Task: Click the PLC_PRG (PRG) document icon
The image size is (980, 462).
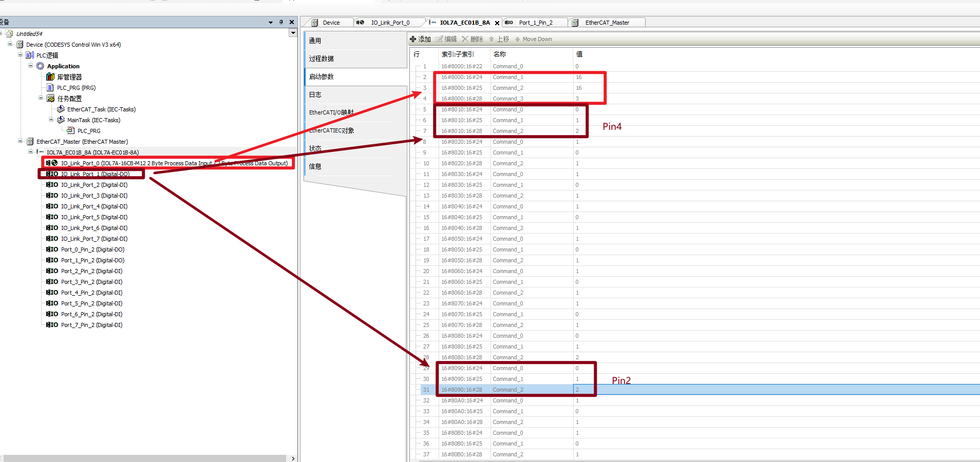Action: click(x=50, y=88)
